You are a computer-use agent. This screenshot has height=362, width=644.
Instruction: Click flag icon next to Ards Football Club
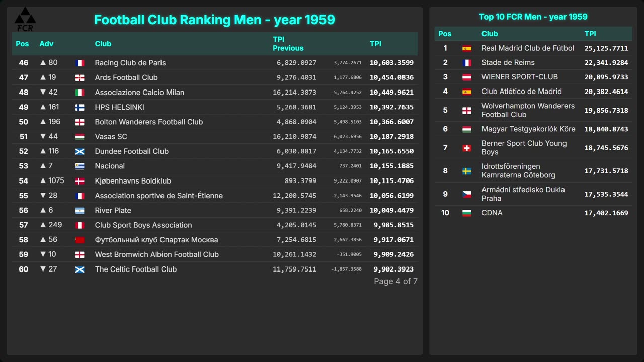pos(79,78)
